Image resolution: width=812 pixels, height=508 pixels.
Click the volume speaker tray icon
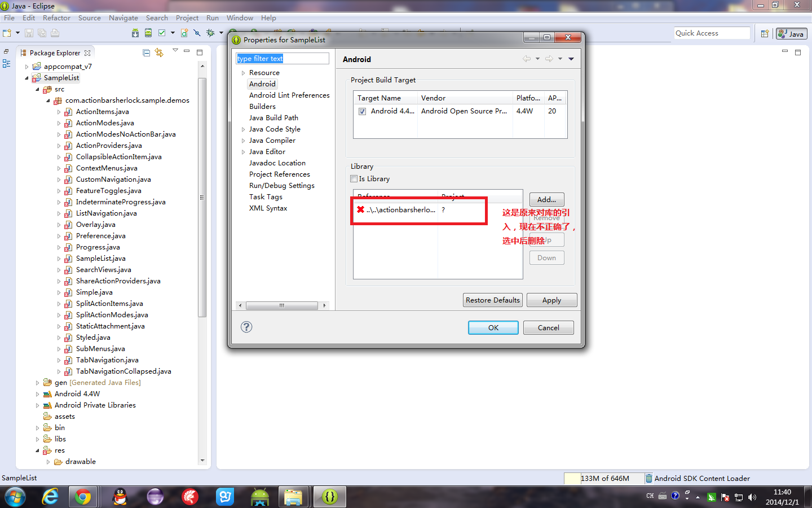coord(752,497)
